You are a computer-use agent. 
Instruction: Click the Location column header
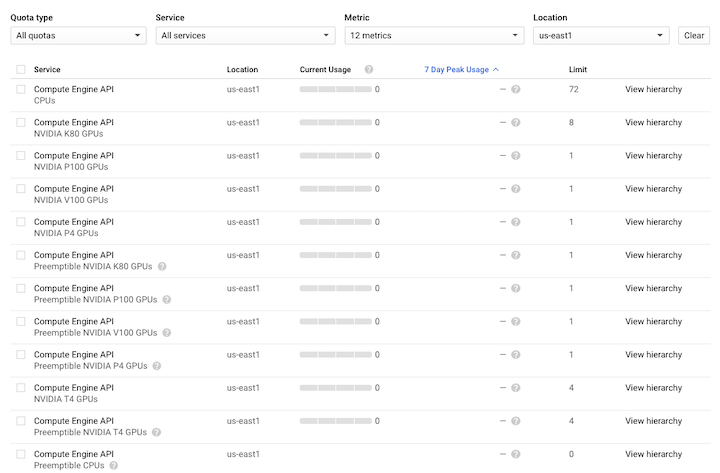[x=242, y=69]
